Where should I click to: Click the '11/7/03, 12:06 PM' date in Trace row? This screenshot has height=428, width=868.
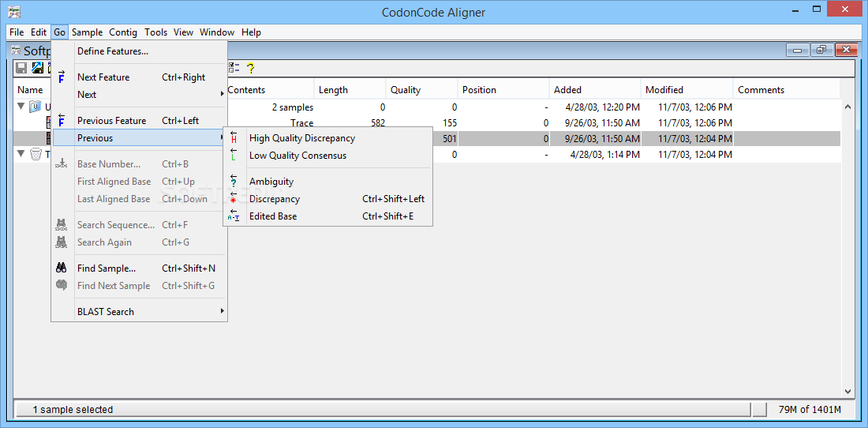tap(695, 123)
